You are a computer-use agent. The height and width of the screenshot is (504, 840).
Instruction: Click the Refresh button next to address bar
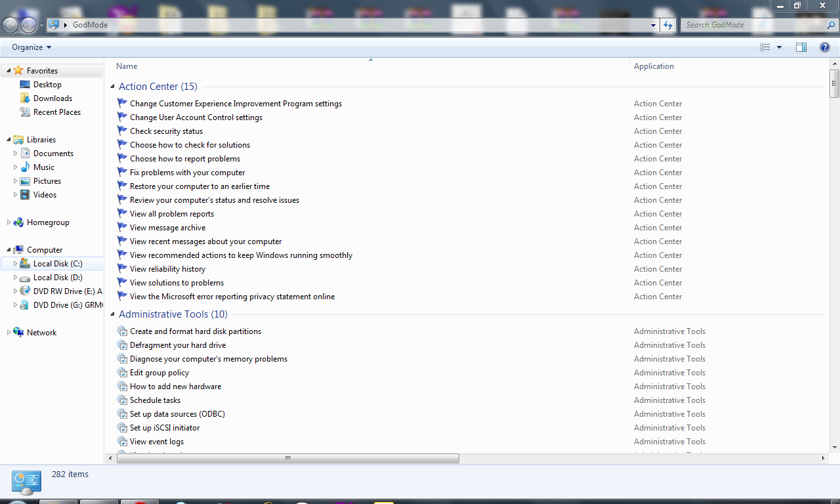tap(668, 25)
